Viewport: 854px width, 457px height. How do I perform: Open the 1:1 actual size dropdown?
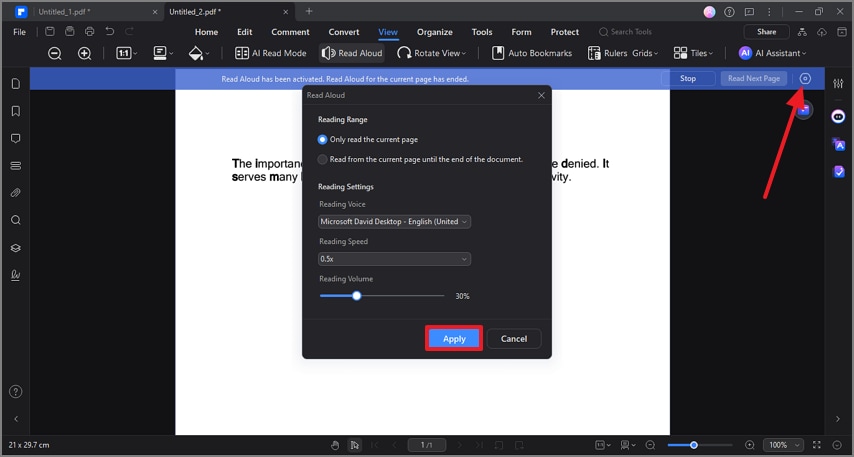[126, 53]
